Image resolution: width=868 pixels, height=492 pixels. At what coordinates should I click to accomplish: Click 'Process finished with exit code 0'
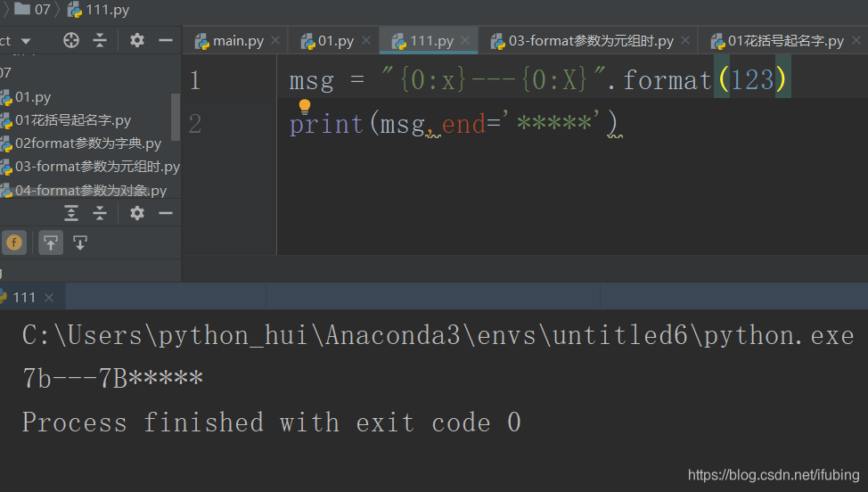[x=272, y=422]
